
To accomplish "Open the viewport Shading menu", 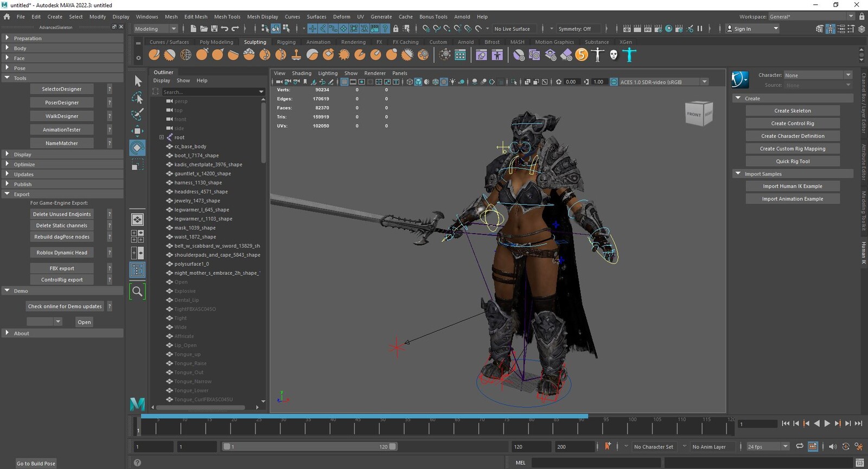I will 302,73.
